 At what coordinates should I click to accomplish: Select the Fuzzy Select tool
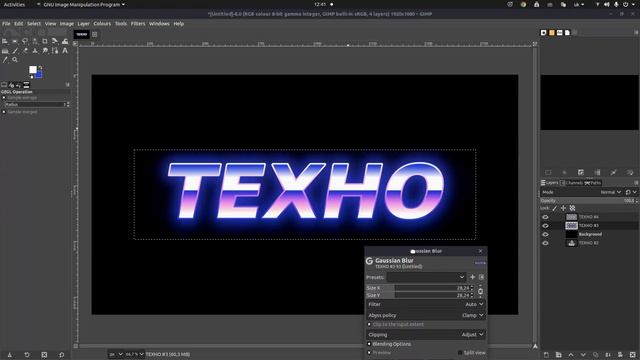coord(35,41)
